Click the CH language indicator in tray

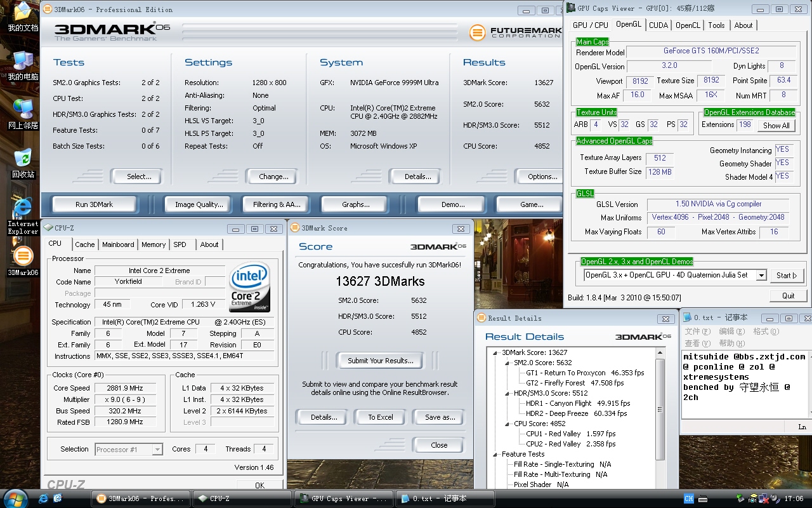pyautogui.click(x=688, y=498)
